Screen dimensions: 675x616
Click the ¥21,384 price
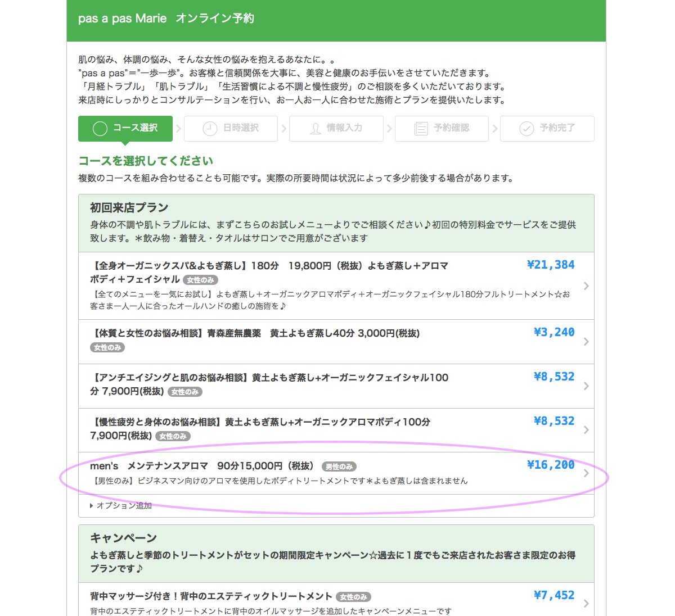pos(551,265)
